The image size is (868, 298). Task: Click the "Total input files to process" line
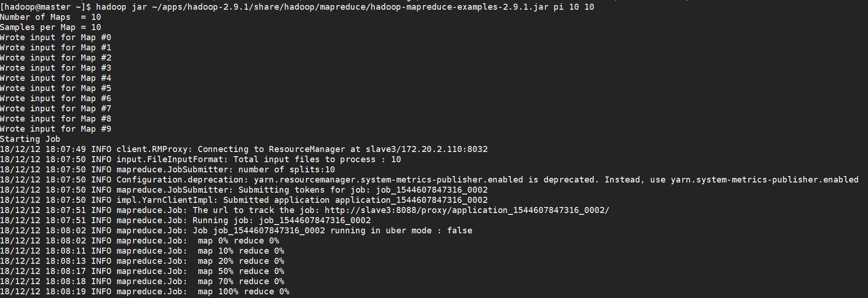pos(201,159)
